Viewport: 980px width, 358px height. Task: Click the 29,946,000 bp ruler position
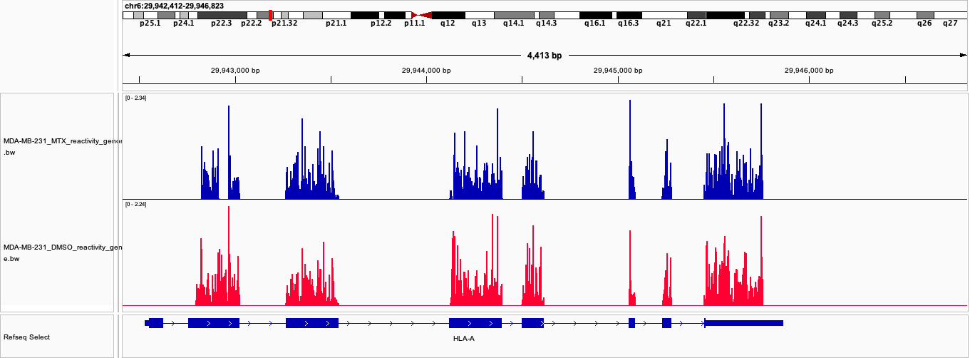click(x=809, y=71)
